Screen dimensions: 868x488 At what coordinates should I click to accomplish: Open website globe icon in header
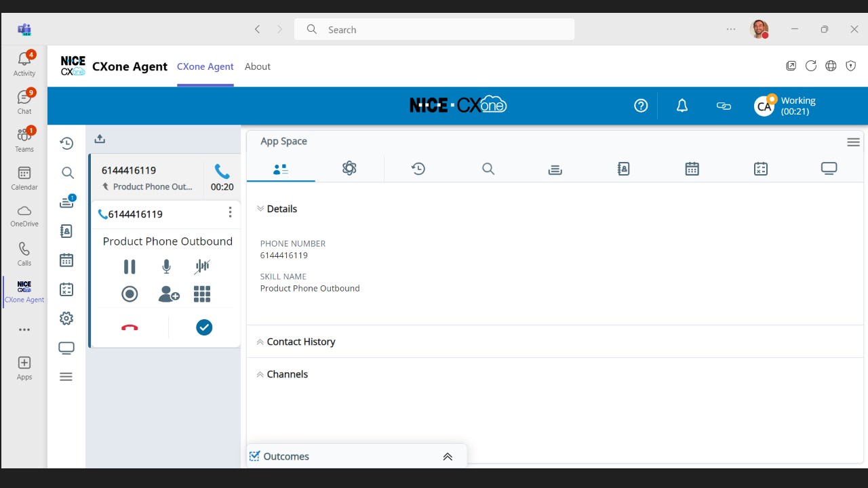[x=831, y=66]
